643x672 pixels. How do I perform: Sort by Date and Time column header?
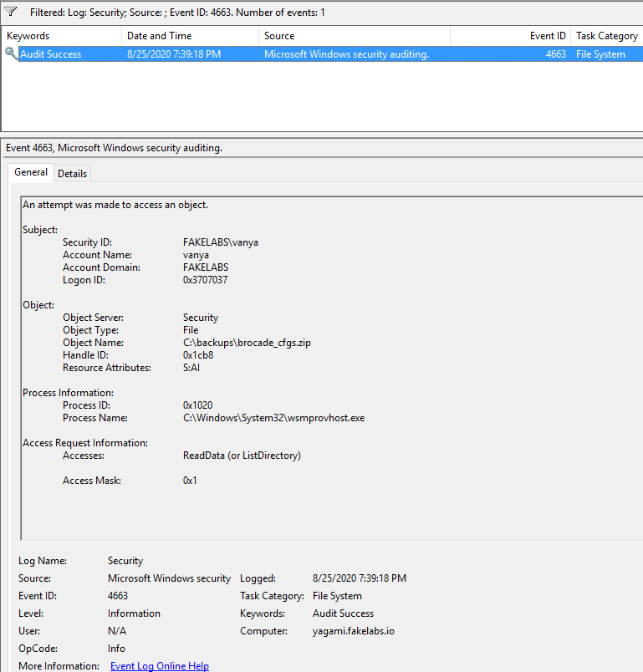tap(159, 36)
